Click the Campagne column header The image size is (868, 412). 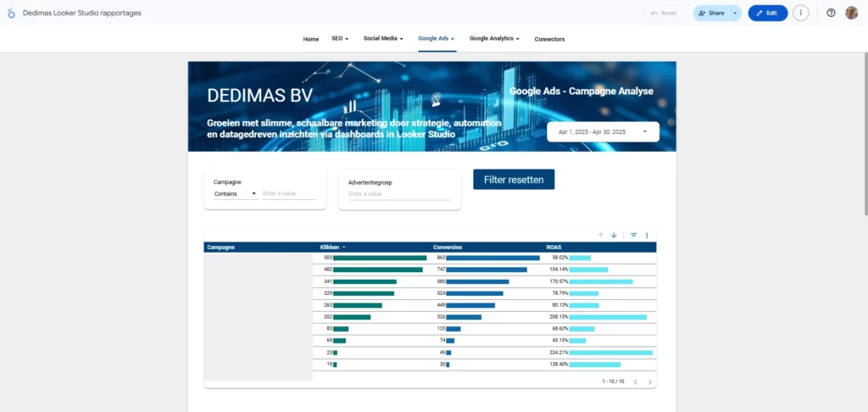tap(220, 248)
